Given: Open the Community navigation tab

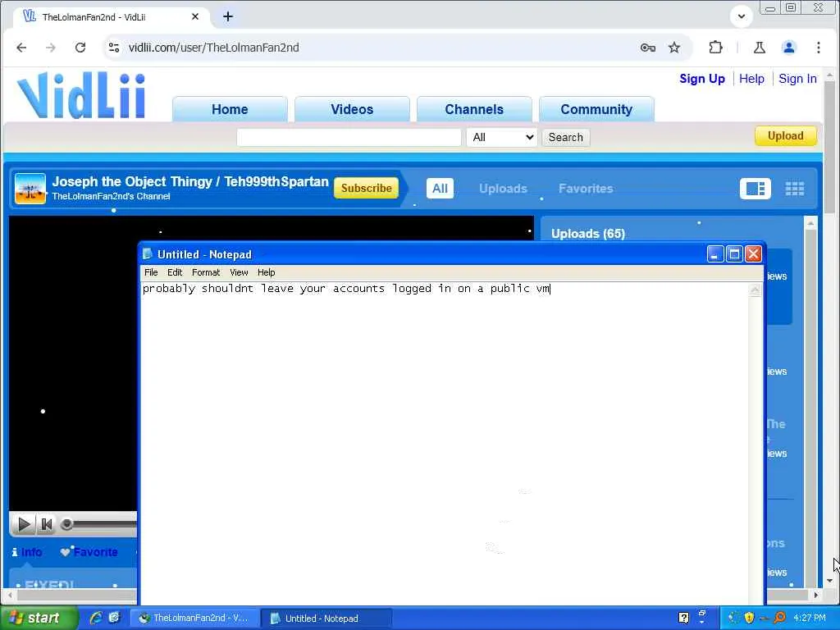Looking at the screenshot, I should [596, 109].
